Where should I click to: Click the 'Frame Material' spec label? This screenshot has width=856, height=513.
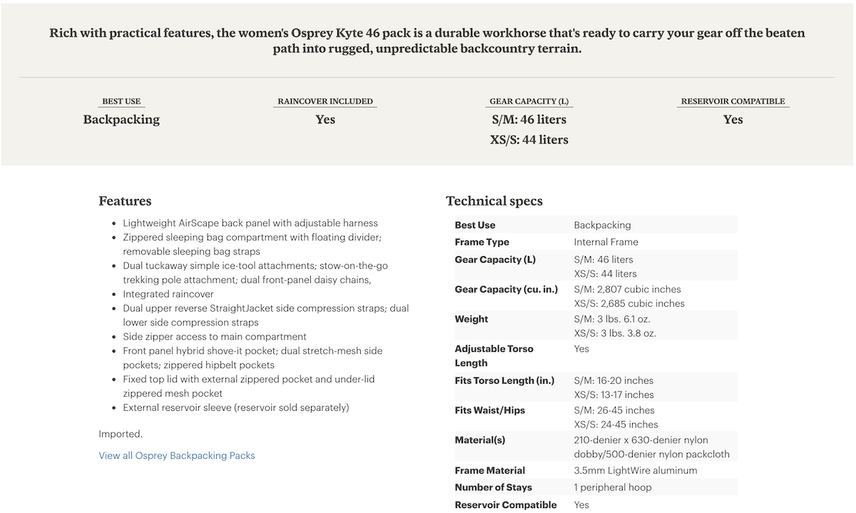click(x=490, y=470)
